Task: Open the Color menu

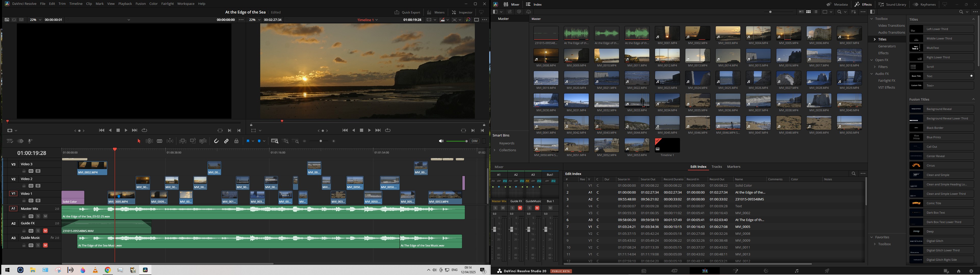Action: (x=153, y=4)
